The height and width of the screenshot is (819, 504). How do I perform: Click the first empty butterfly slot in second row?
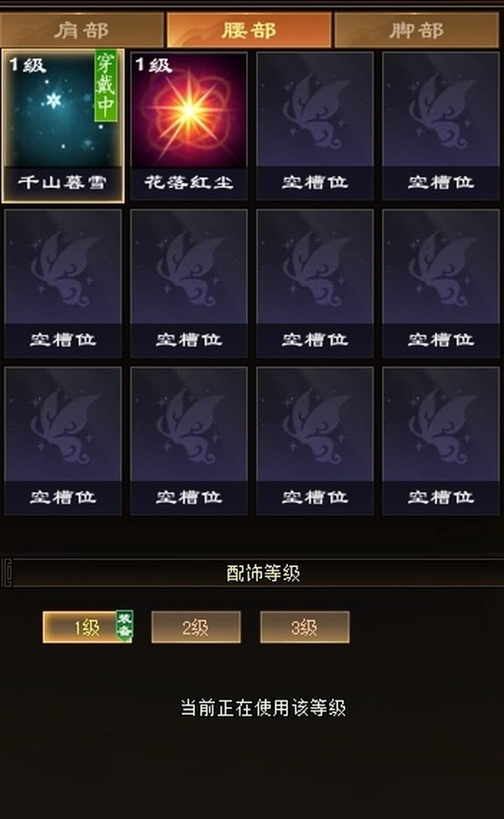[x=63, y=284]
